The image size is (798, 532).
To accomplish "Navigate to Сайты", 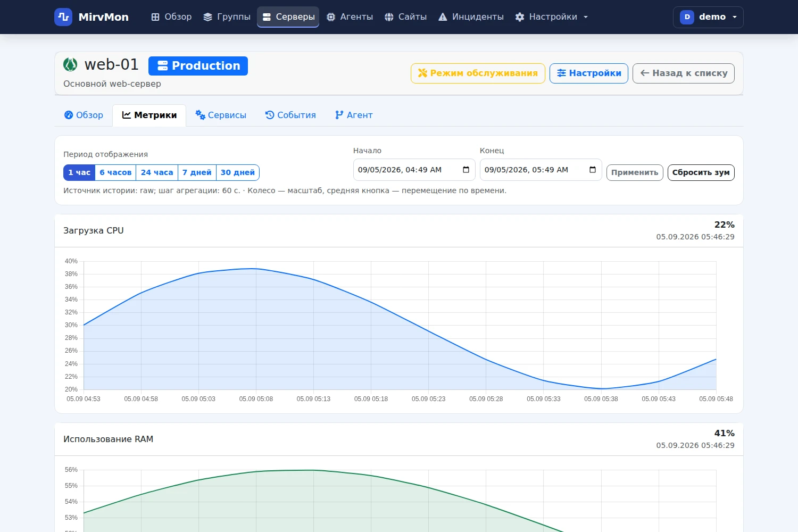I will (405, 17).
